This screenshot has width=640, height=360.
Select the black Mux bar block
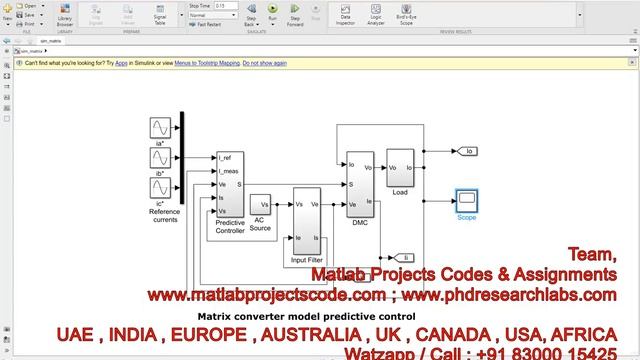[x=182, y=158]
